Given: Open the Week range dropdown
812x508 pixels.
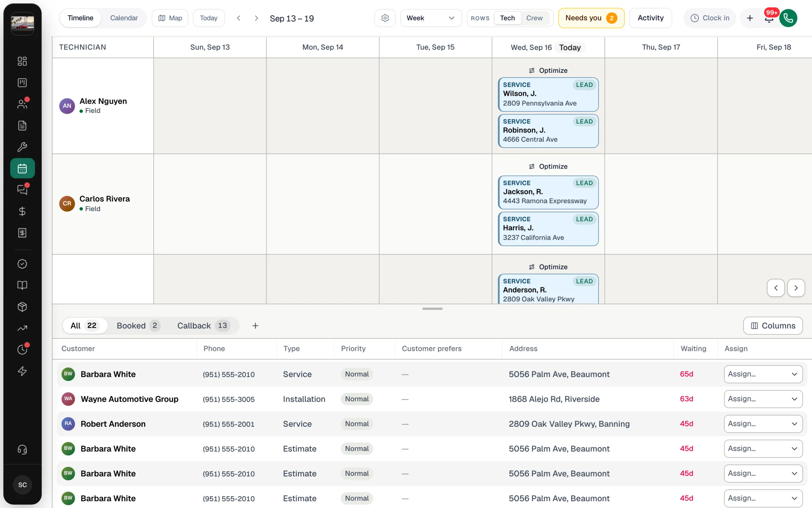Looking at the screenshot, I should pyautogui.click(x=431, y=18).
